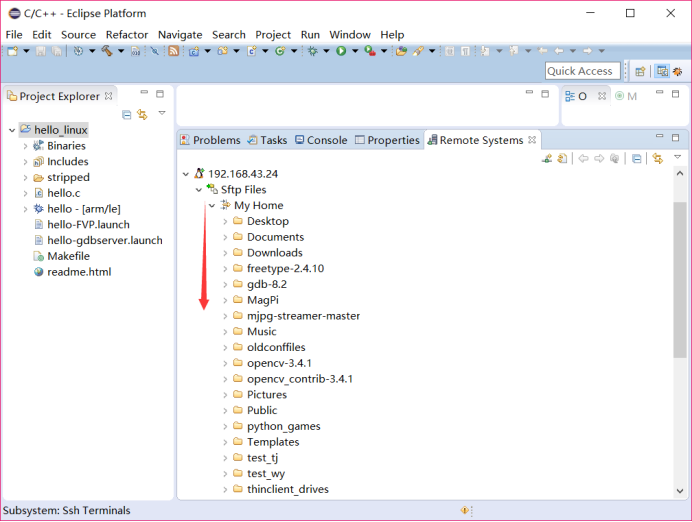The height and width of the screenshot is (522, 692).
Task: Click the Run External Tools toolbar icon
Action: pyautogui.click(x=370, y=51)
